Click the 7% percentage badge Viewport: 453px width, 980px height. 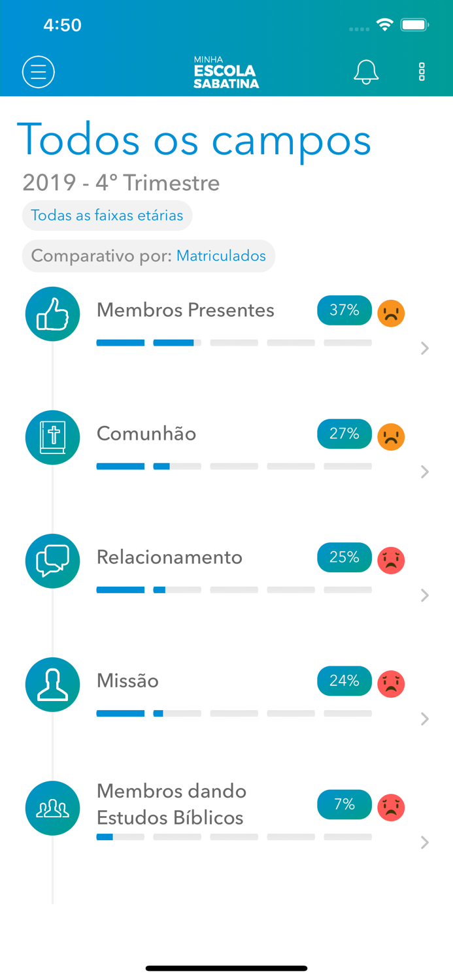pos(344,804)
